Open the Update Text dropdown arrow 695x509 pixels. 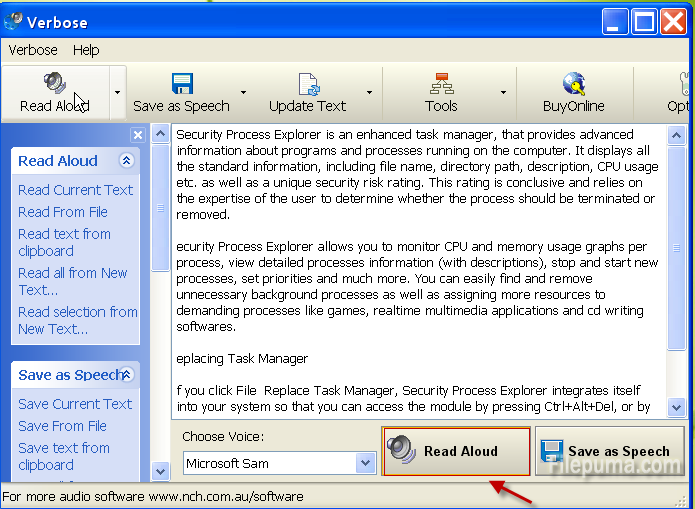pyautogui.click(x=369, y=93)
